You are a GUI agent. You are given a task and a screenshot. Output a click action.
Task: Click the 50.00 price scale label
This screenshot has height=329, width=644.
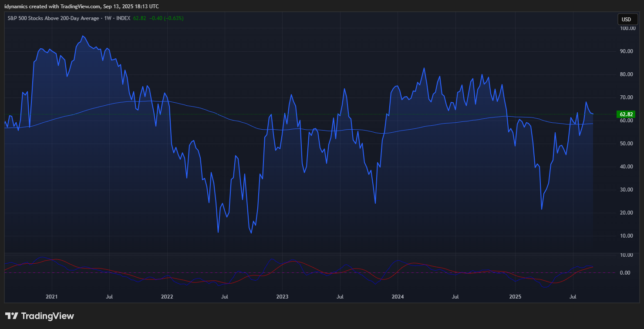(626, 144)
